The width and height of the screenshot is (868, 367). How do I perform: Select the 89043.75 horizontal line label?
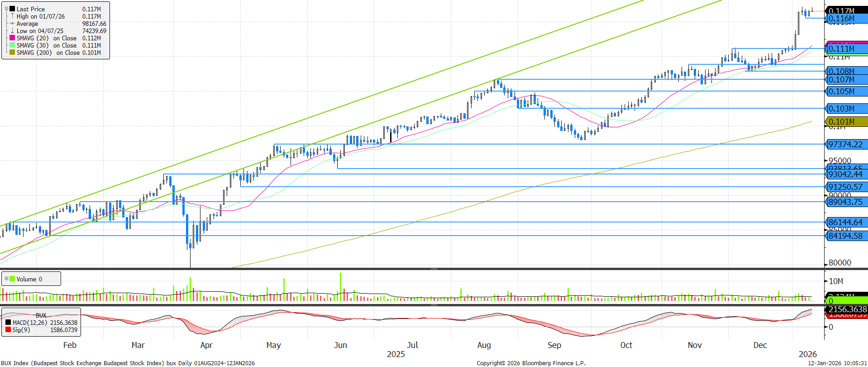[845, 202]
